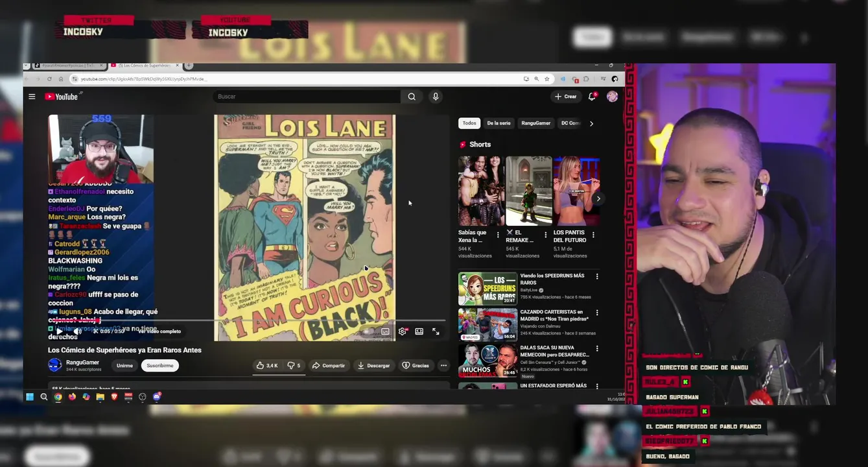Open options for the Sabías que Xena short
Viewport: 868px width, 467px height.
click(x=498, y=235)
